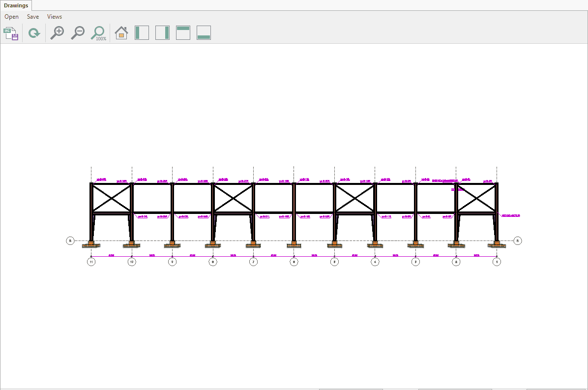
Task: Expand the Views menu
Action: pos(55,17)
